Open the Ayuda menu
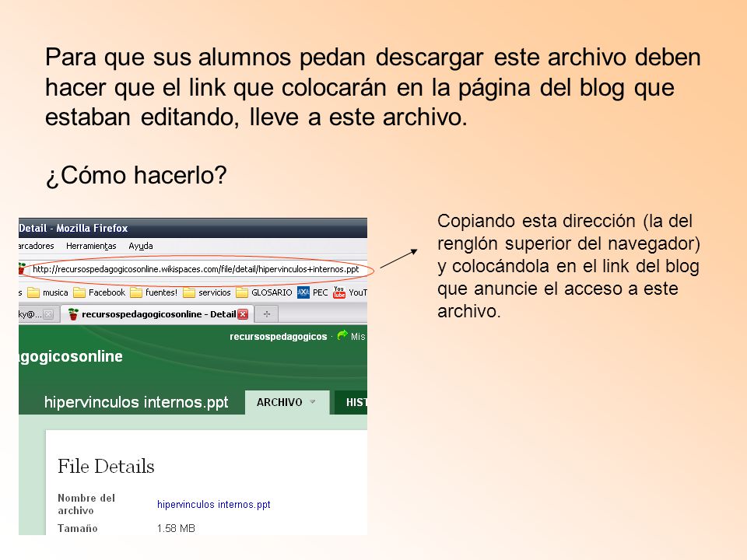This screenshot has height=560, width=747. [141, 246]
